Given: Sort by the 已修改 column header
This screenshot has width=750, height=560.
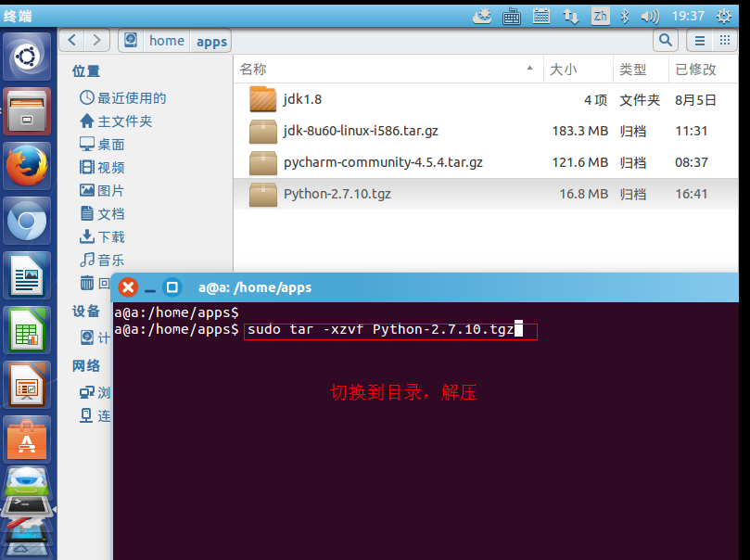Looking at the screenshot, I should tap(703, 70).
